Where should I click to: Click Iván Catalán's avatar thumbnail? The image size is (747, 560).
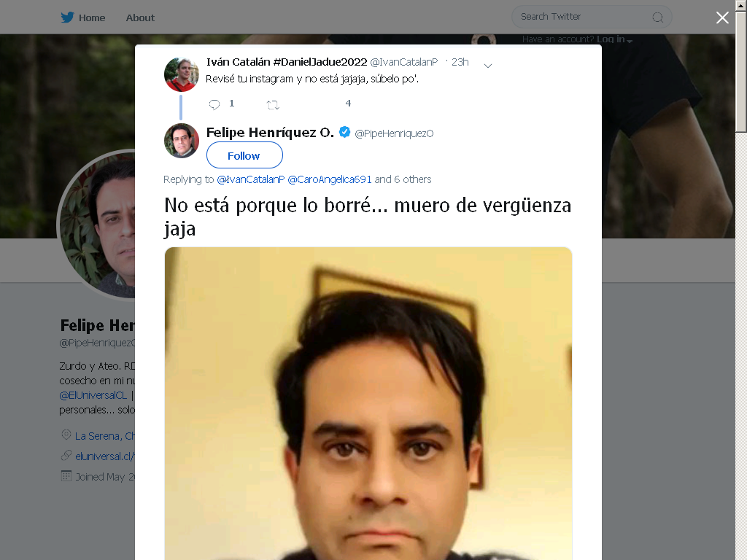181,75
